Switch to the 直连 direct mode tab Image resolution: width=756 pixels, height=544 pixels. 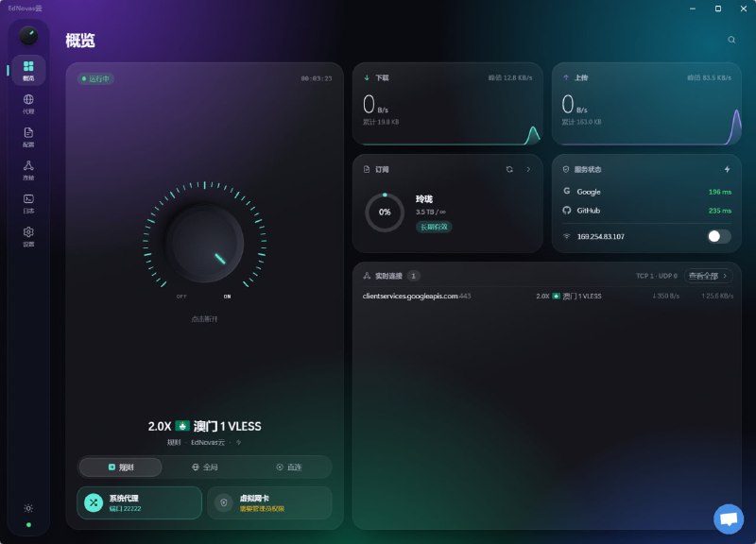click(x=289, y=467)
